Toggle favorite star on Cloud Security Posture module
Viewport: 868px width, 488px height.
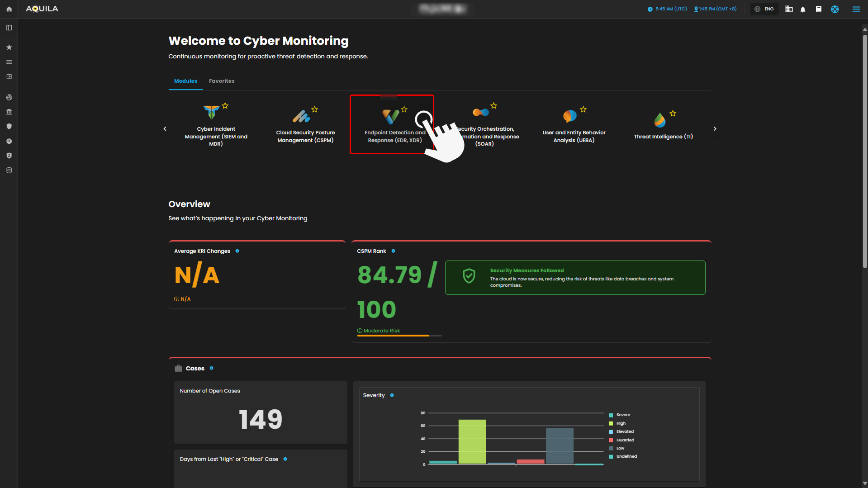click(x=315, y=109)
